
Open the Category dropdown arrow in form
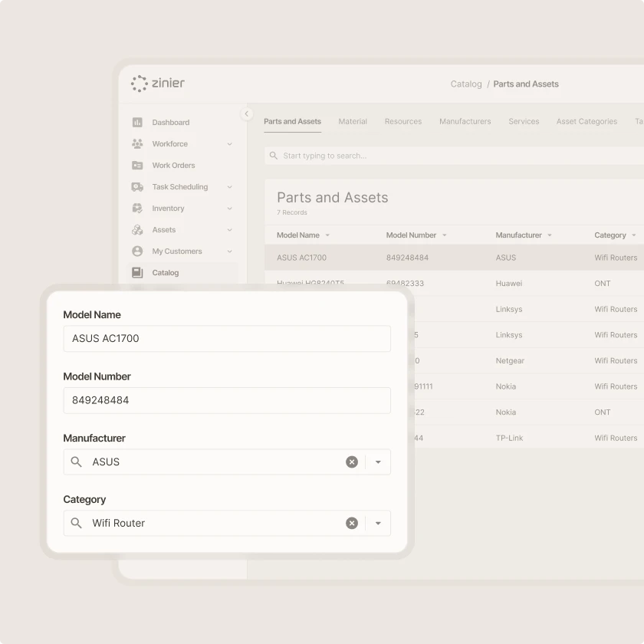click(x=378, y=523)
